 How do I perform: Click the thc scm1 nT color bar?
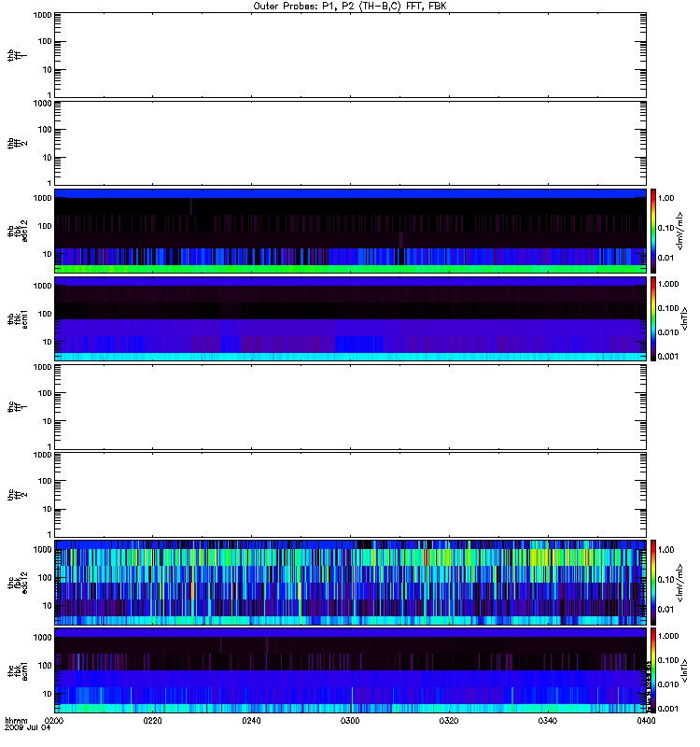[x=653, y=670]
